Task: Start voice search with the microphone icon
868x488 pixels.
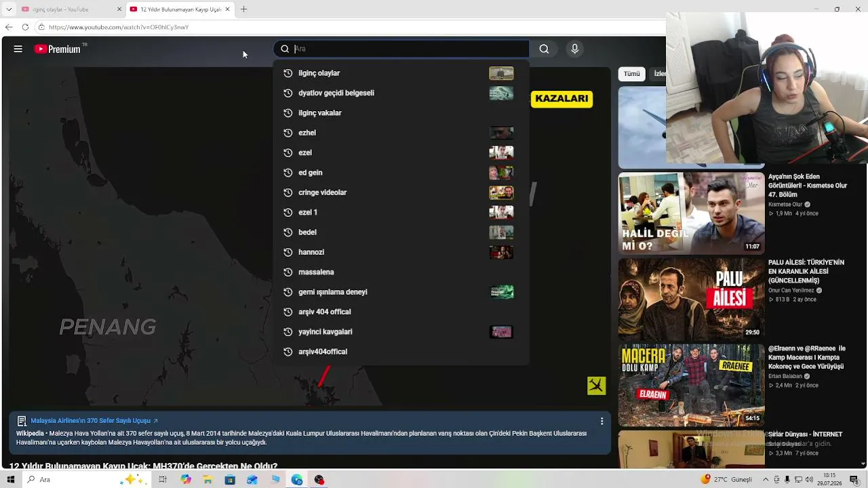Action: coord(574,49)
